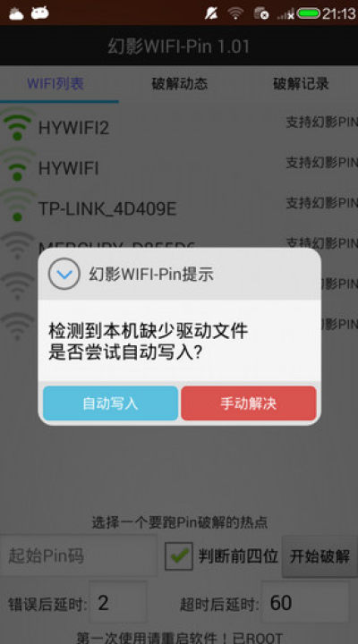Open the 破解记录 tab
358x644 pixels.
[301, 83]
